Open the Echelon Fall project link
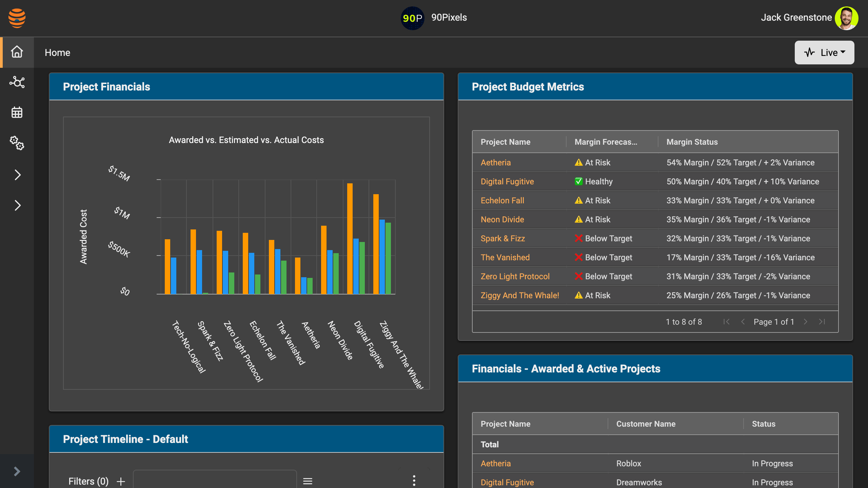Viewport: 868px width, 488px height. point(502,200)
